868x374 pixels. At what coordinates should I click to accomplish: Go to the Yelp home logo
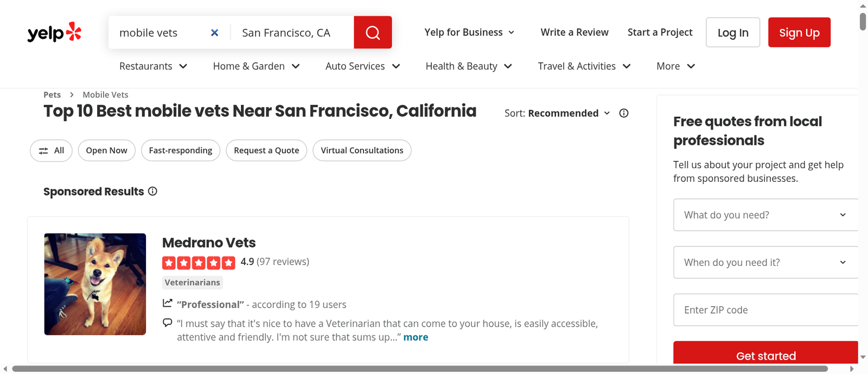[54, 33]
